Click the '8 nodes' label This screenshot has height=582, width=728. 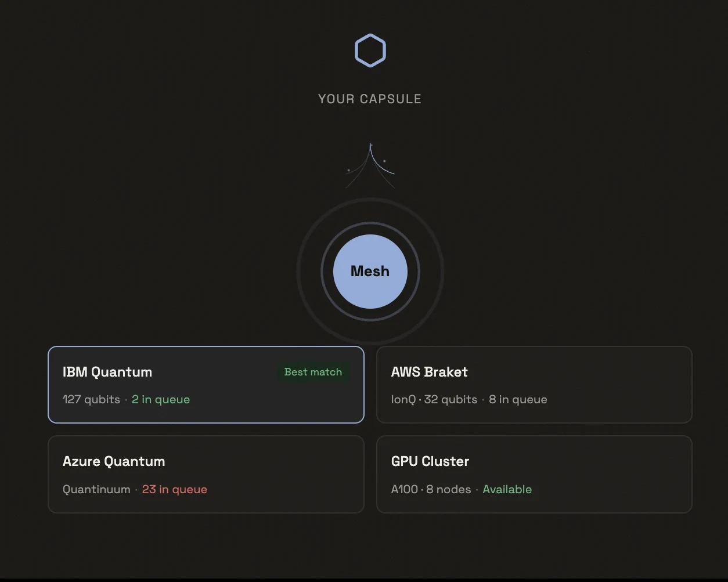click(449, 489)
